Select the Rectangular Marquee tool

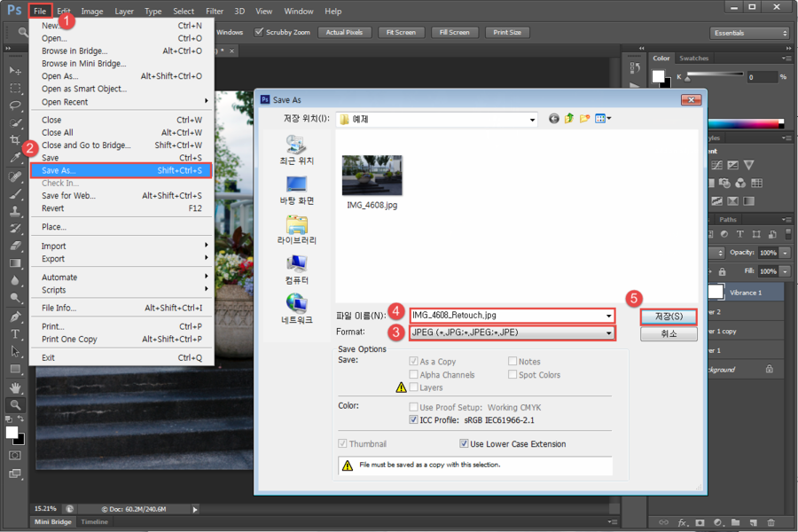15,88
